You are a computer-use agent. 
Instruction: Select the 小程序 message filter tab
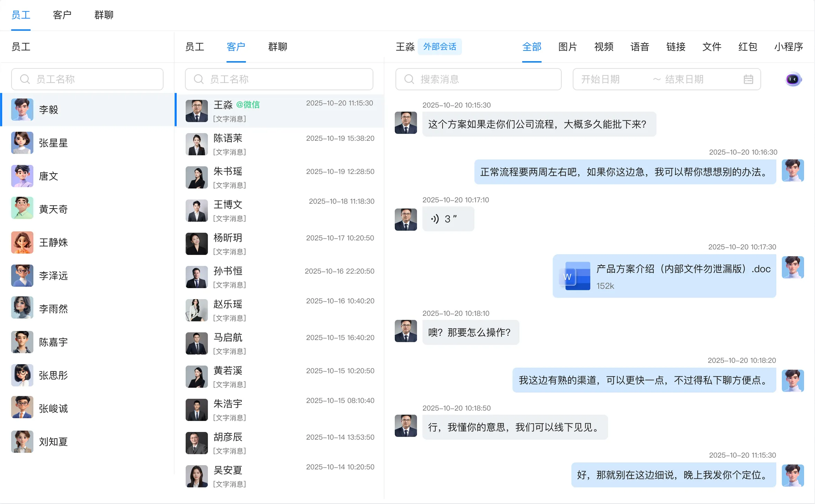(788, 47)
